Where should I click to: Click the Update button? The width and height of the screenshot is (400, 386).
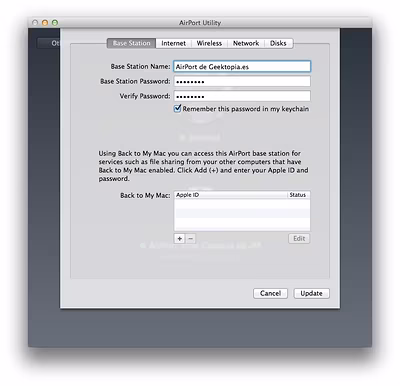click(x=311, y=293)
